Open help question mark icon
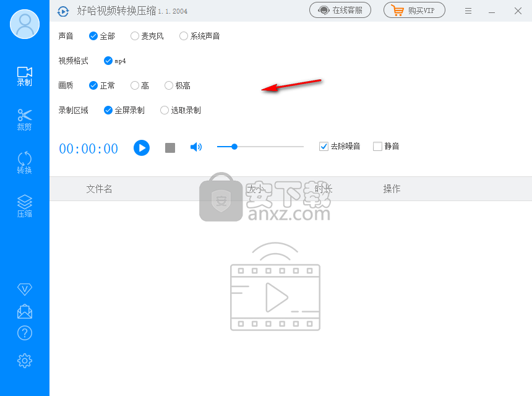 24,334
